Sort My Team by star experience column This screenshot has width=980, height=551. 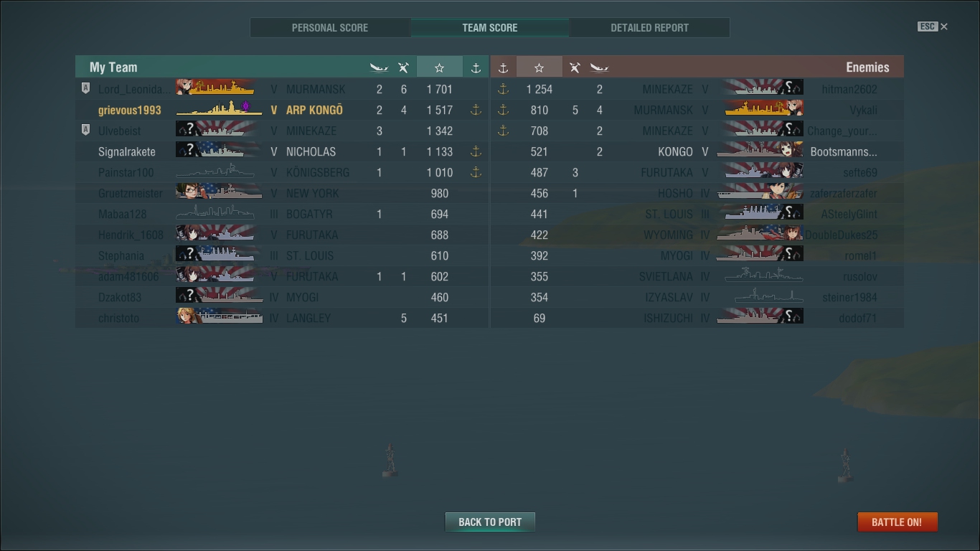439,67
